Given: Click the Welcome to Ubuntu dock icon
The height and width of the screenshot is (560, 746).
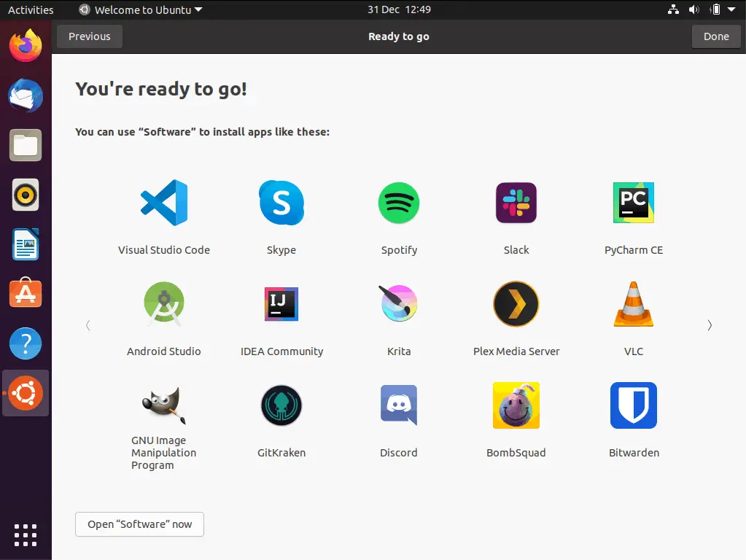Looking at the screenshot, I should point(26,393).
